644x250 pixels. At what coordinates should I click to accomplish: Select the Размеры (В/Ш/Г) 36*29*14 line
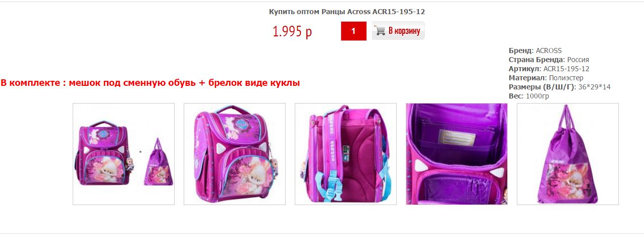pos(560,87)
